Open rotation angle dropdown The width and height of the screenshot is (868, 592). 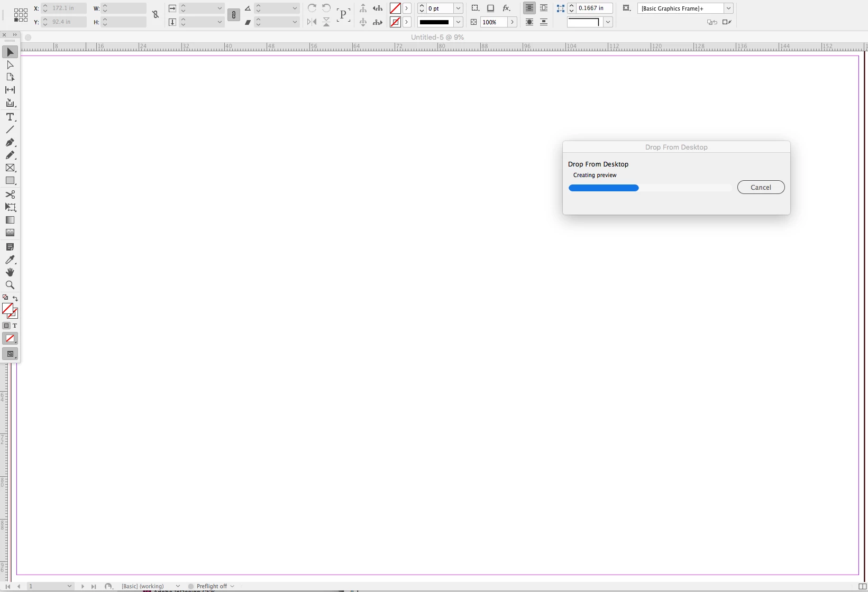[295, 8]
